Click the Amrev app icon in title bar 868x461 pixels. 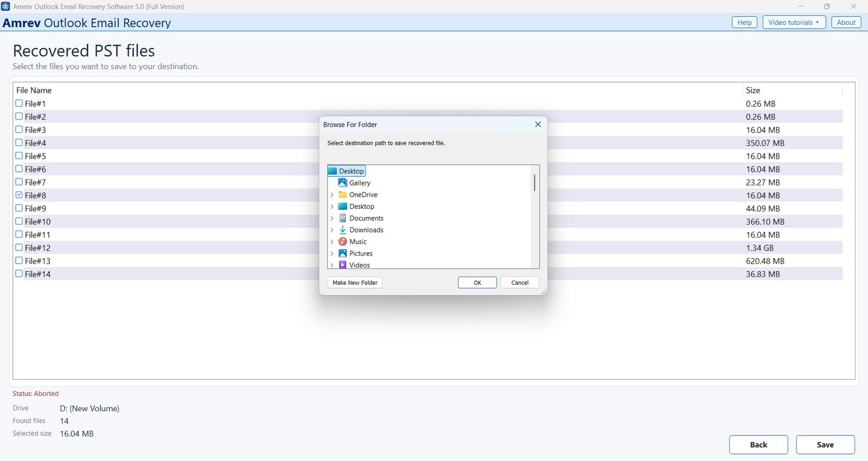coord(5,7)
